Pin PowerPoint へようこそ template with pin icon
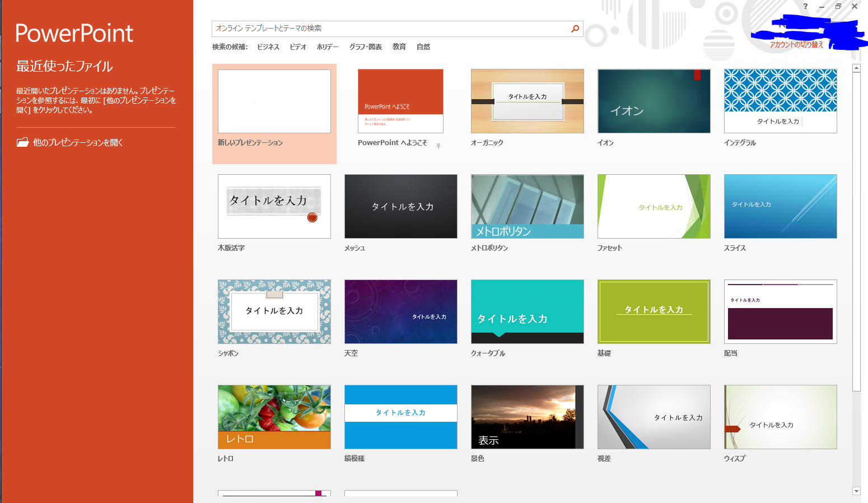868x503 pixels. (x=438, y=146)
